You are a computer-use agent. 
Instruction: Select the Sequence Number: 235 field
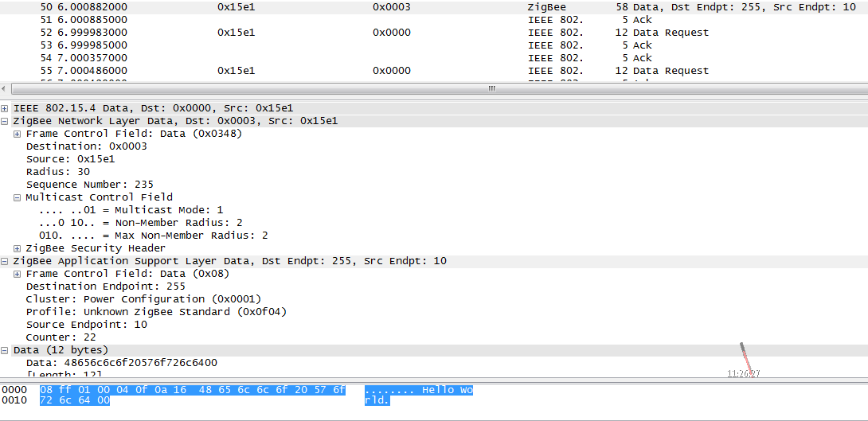[90, 185]
